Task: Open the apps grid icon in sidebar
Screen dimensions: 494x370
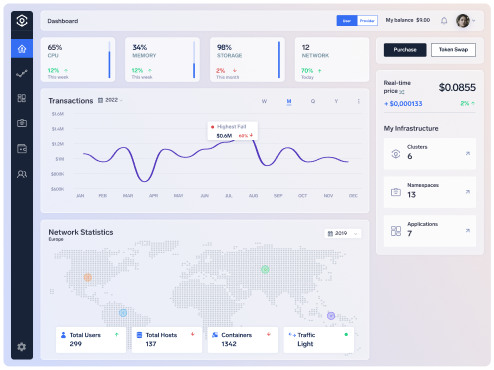Action: (x=22, y=98)
